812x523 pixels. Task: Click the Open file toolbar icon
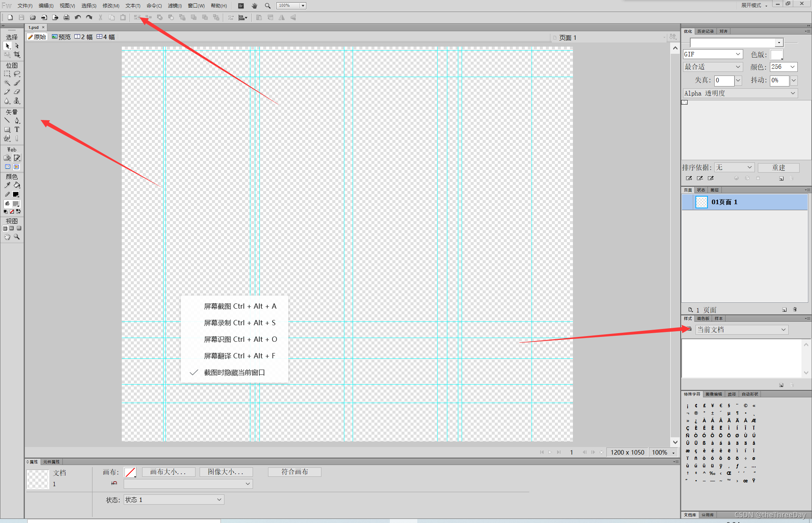[33, 18]
